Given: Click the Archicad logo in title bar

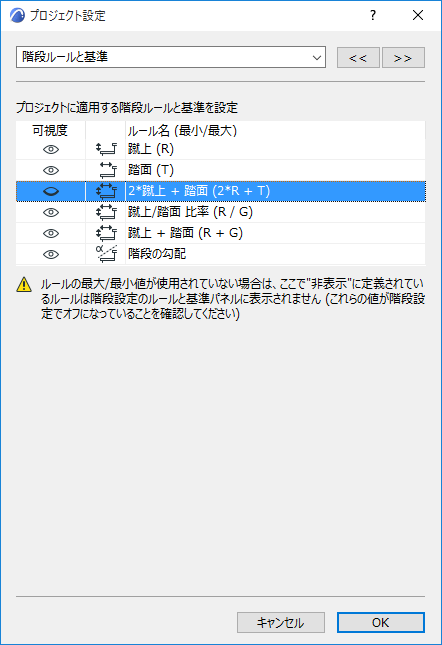Looking at the screenshot, I should (x=17, y=16).
